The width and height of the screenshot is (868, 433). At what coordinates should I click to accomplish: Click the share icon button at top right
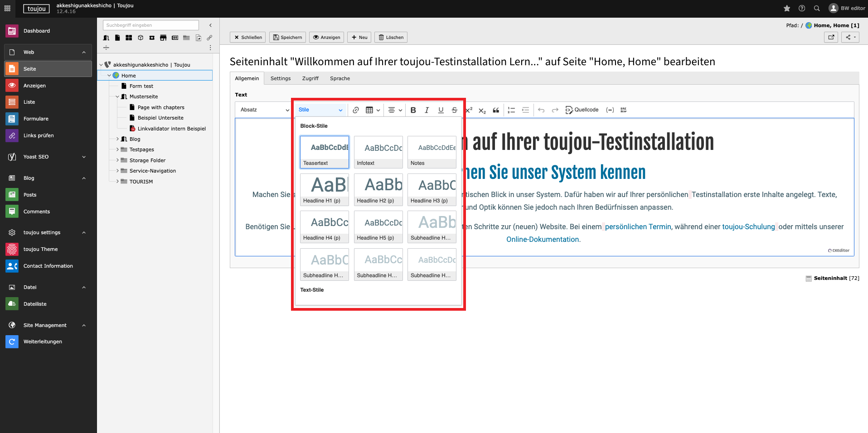pyautogui.click(x=850, y=37)
